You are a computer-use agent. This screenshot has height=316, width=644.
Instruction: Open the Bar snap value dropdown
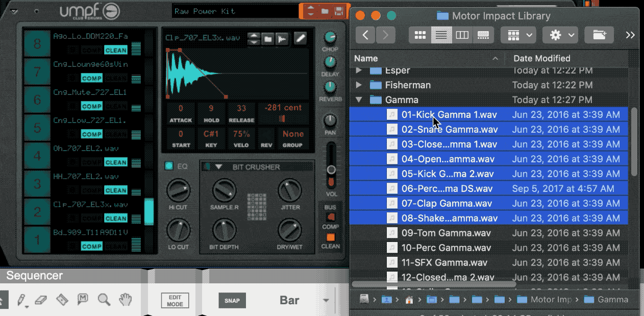(x=326, y=300)
